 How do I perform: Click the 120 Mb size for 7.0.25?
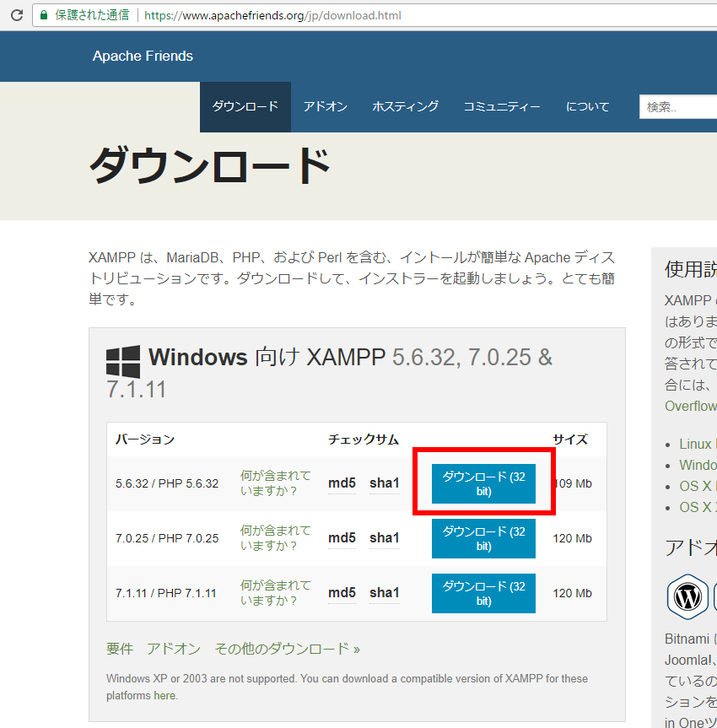tap(572, 538)
